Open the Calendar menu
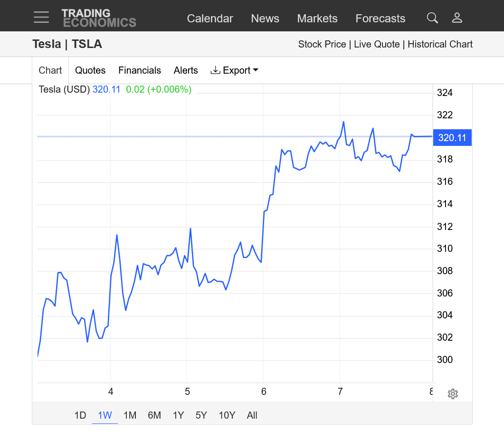Viewport: 504px width, 440px height. [210, 19]
